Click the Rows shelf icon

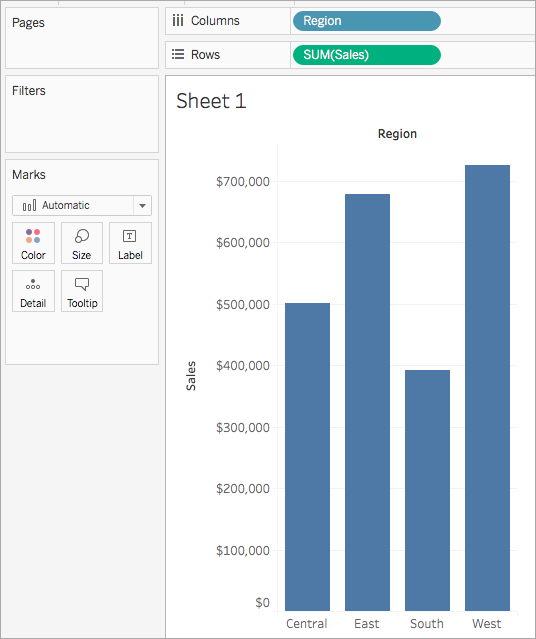coord(178,54)
